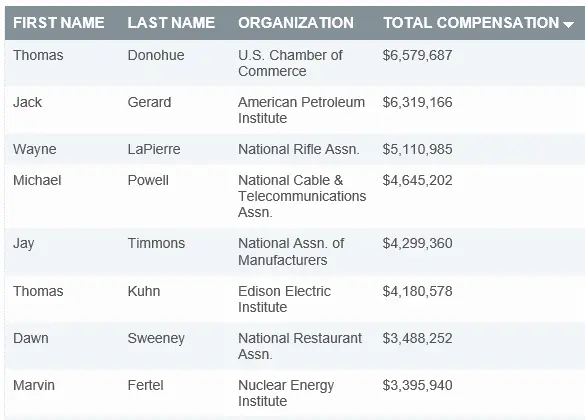Click the National Assn. of Manufacturers entry
Image resolution: width=585 pixels, height=420 pixels.
pyautogui.click(x=291, y=251)
